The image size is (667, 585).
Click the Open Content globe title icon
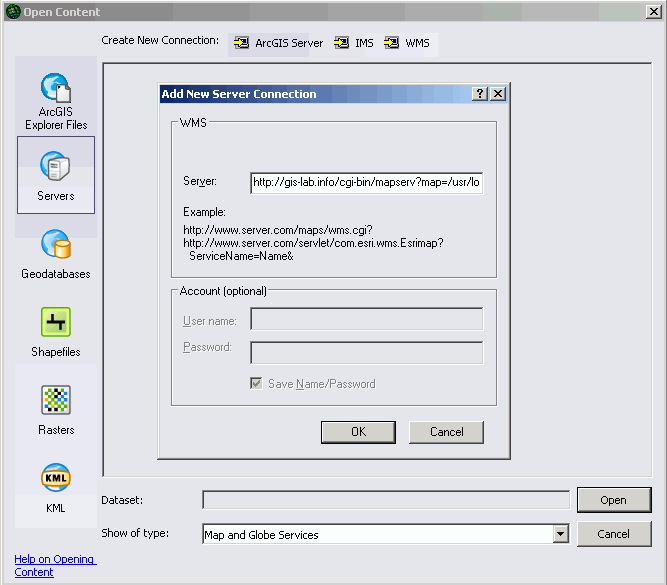[x=13, y=11]
